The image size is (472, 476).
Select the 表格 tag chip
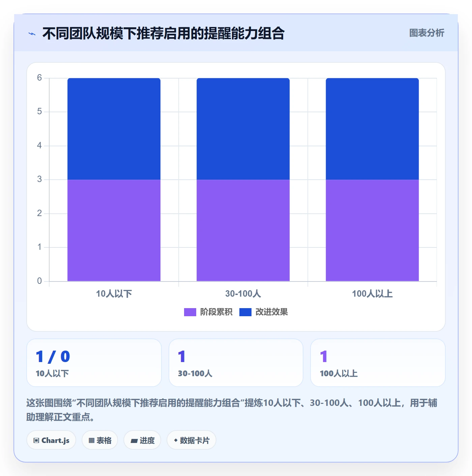(100, 440)
